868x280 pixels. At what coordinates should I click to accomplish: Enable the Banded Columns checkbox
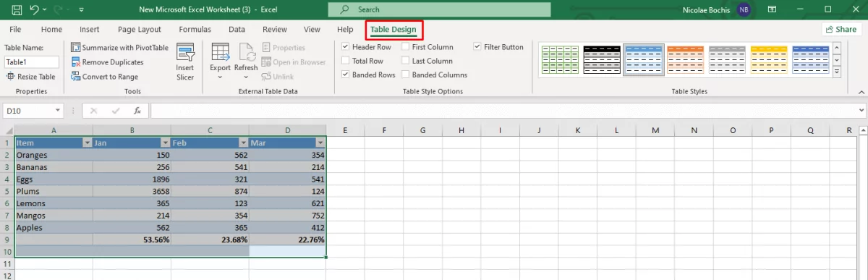(406, 75)
